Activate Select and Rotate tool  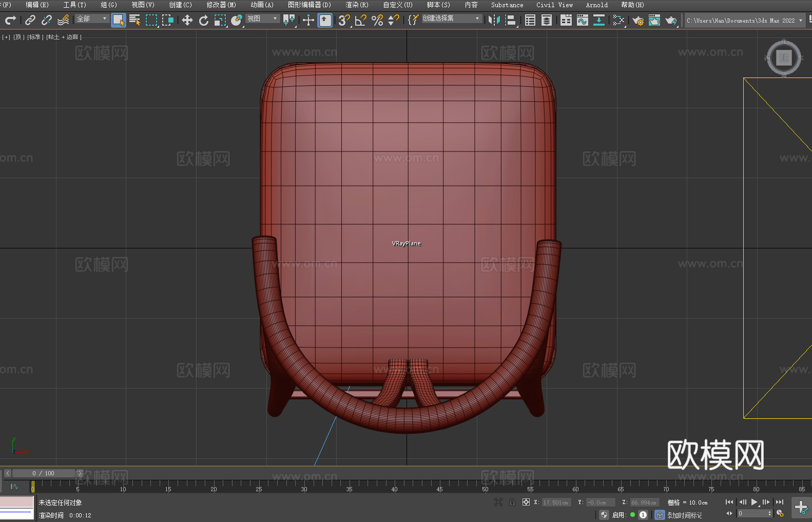click(x=204, y=20)
